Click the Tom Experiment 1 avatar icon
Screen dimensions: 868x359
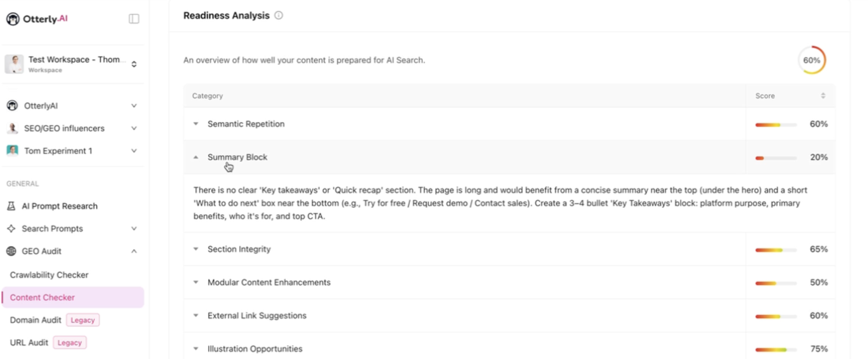[x=12, y=151]
